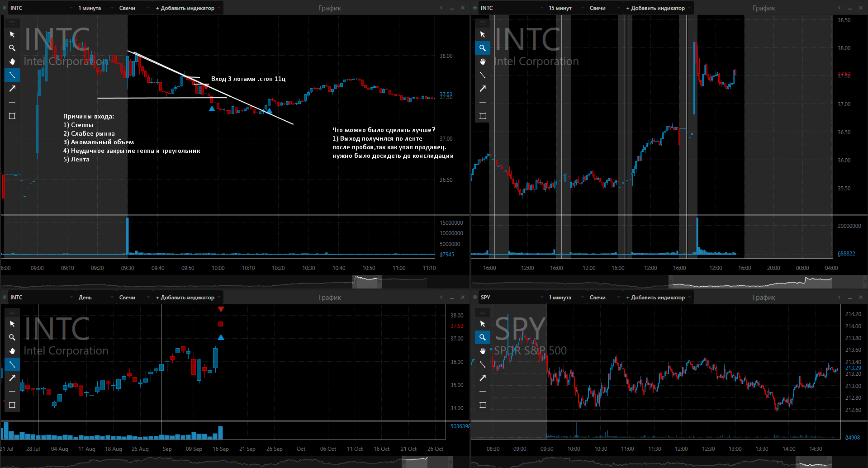Click the 'График' title of SPY panel
Image resolution: width=868 pixels, height=468 pixels.
(764, 298)
